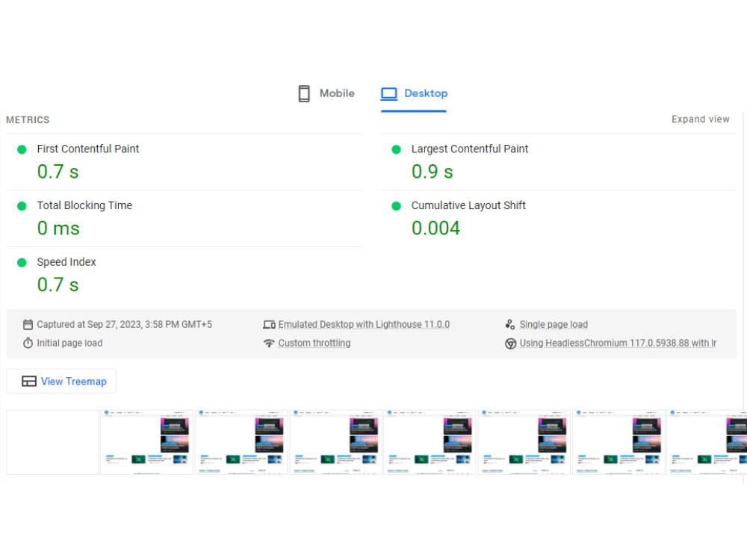Click the 0.9 s value
The height and width of the screenshot is (560, 747).
[x=432, y=172]
